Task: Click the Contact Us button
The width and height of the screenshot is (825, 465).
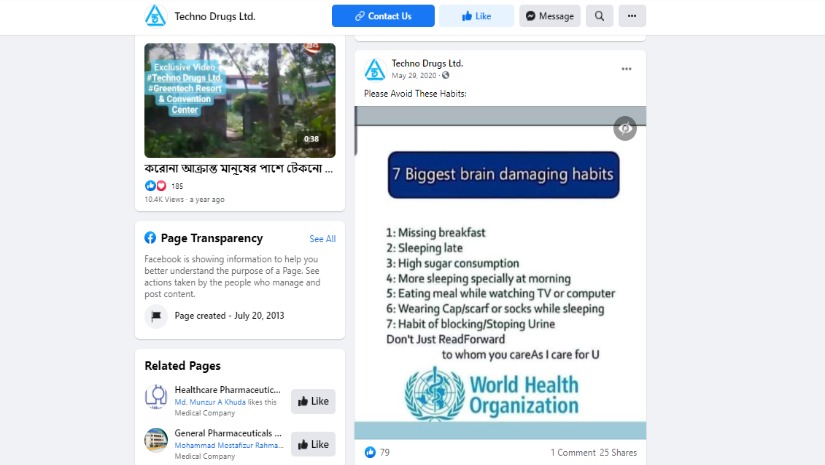Action: click(x=383, y=16)
